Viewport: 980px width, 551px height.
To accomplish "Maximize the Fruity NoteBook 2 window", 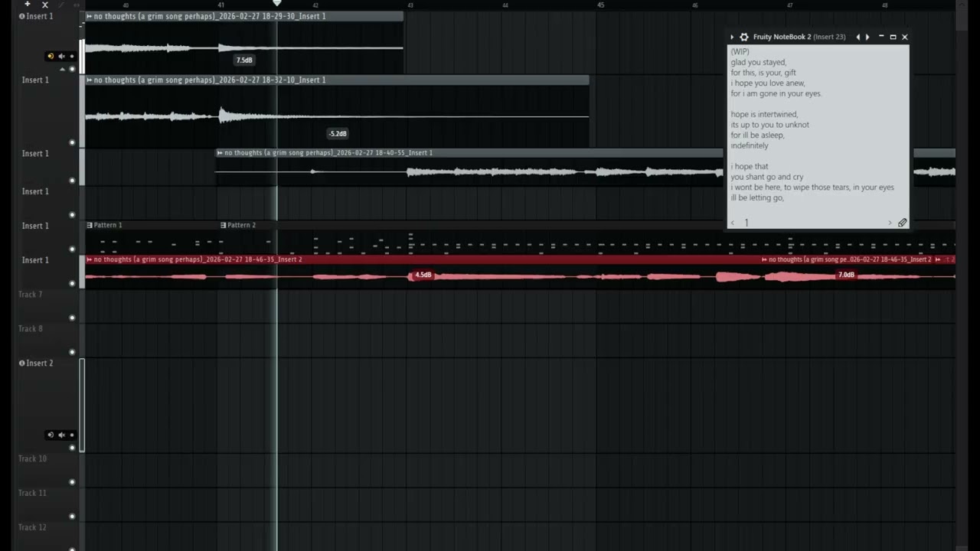I will (x=893, y=37).
